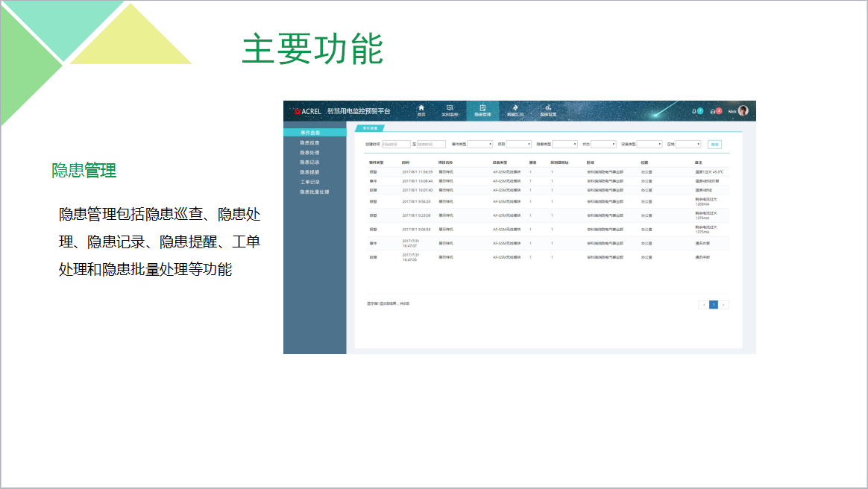Select 隐患巡查 in the sidebar

pyautogui.click(x=310, y=142)
